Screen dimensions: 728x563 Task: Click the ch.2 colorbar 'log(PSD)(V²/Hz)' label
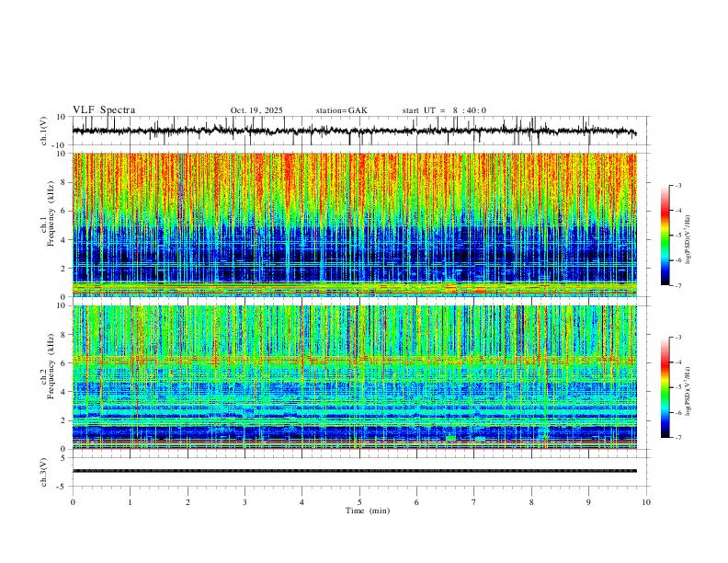click(x=688, y=391)
